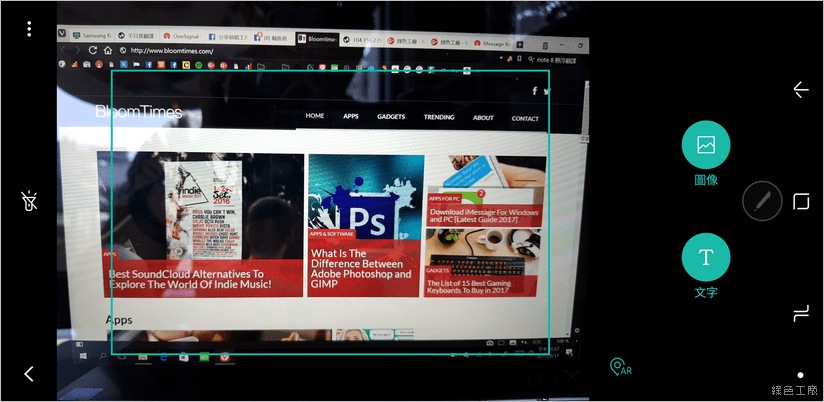Open the Download iMessage For Windows article

pyautogui.click(x=484, y=215)
